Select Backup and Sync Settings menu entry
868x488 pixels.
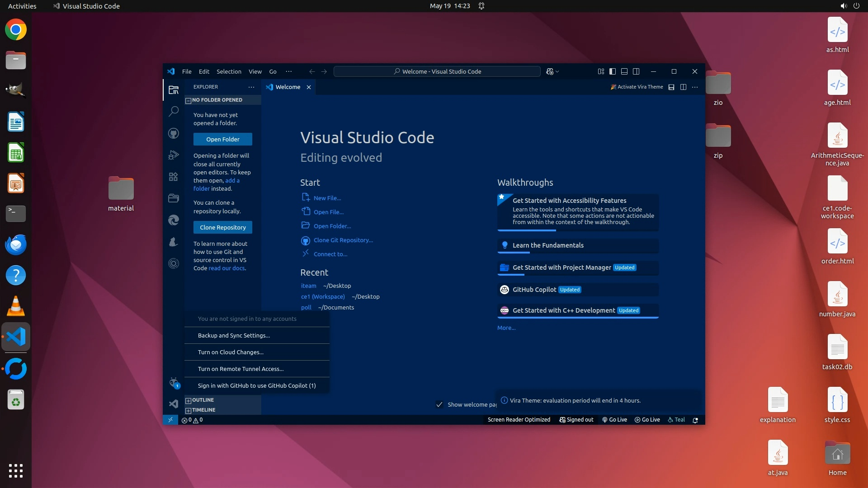(x=234, y=335)
